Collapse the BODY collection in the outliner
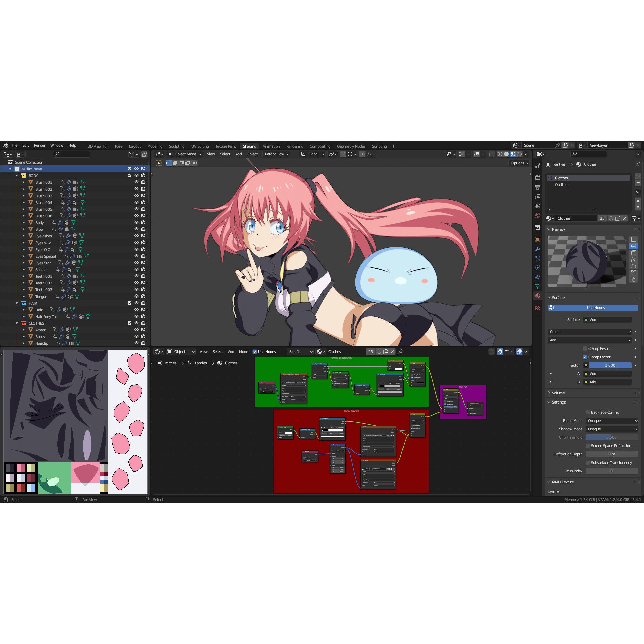Screen dimensions: 644x644 (x=17, y=175)
